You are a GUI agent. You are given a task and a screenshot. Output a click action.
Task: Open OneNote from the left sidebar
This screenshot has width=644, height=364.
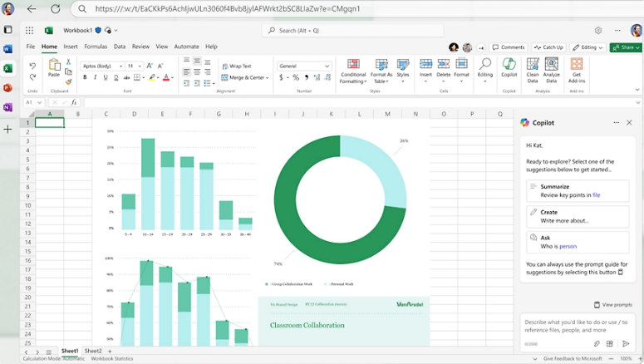pos(7,108)
